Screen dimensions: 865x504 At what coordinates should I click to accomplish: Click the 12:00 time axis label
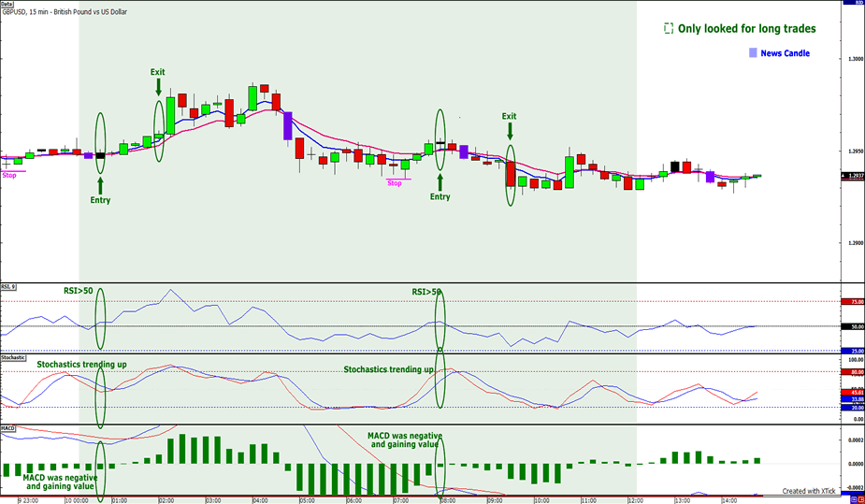point(636,500)
